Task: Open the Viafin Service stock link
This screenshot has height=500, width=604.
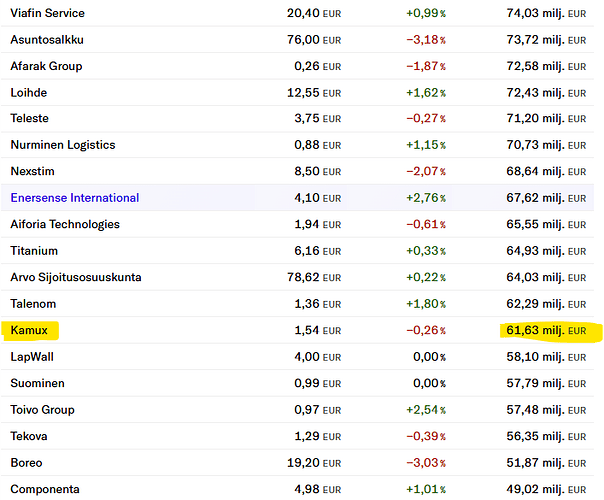Action: point(47,13)
